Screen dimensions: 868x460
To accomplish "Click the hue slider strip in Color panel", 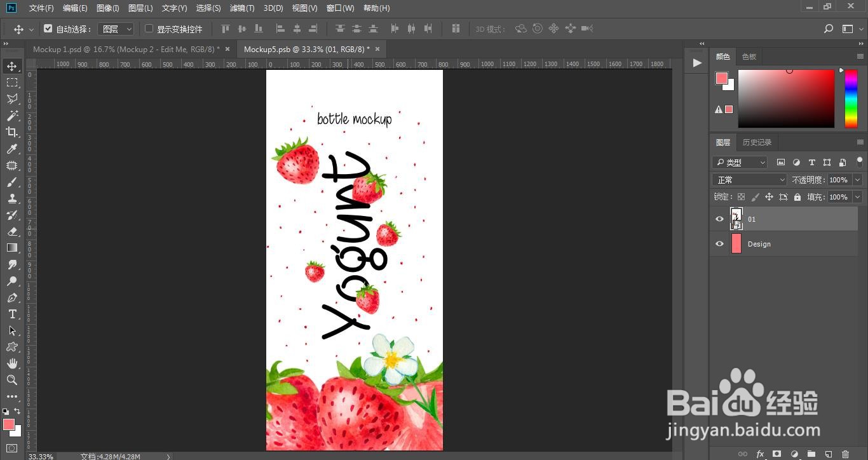I will [851, 98].
